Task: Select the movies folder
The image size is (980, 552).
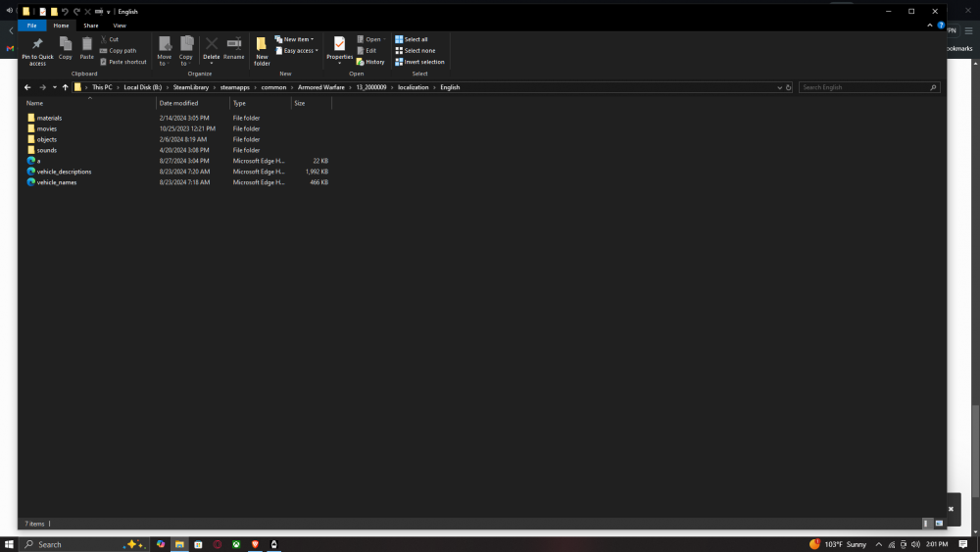Action: pyautogui.click(x=47, y=128)
